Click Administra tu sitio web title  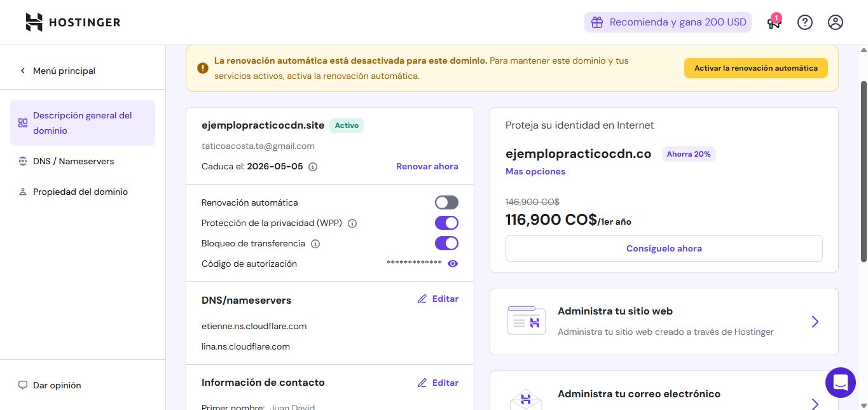[615, 311]
